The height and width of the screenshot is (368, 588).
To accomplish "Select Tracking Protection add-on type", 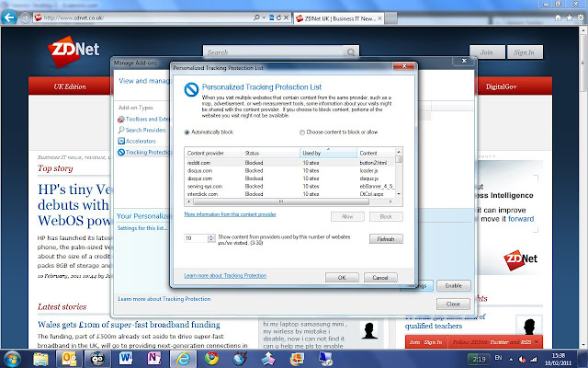I will tap(144, 152).
